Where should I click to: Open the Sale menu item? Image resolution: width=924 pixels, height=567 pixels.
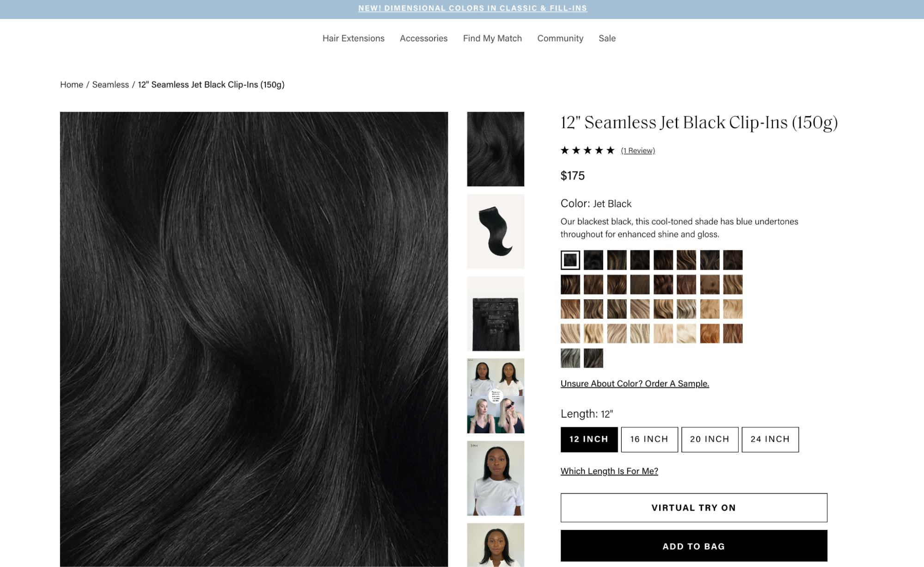point(606,37)
